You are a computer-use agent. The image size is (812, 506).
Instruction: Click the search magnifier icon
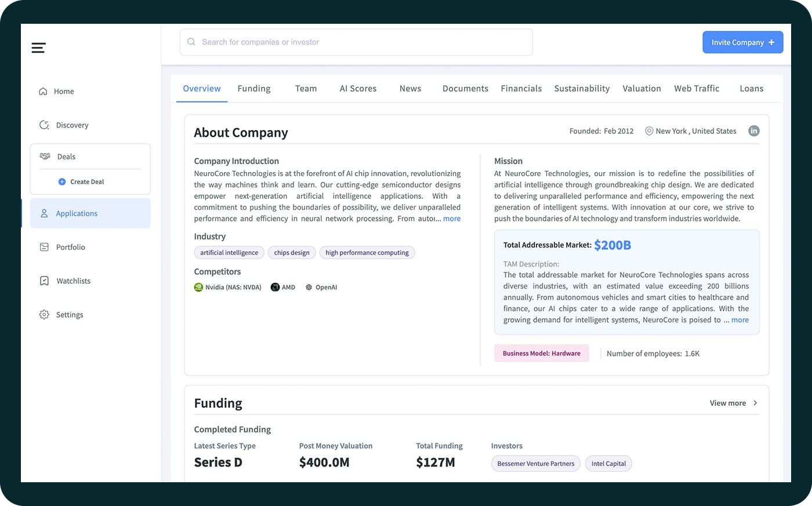(191, 42)
